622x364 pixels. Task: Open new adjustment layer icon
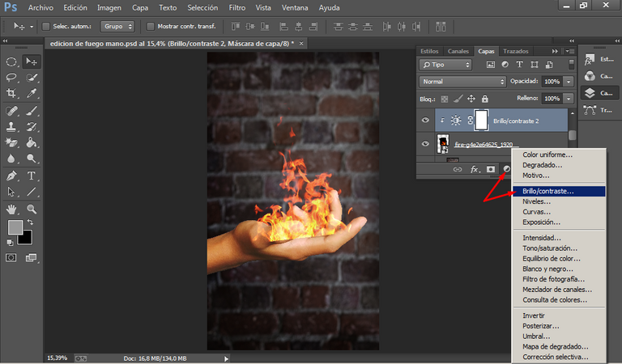coord(506,169)
